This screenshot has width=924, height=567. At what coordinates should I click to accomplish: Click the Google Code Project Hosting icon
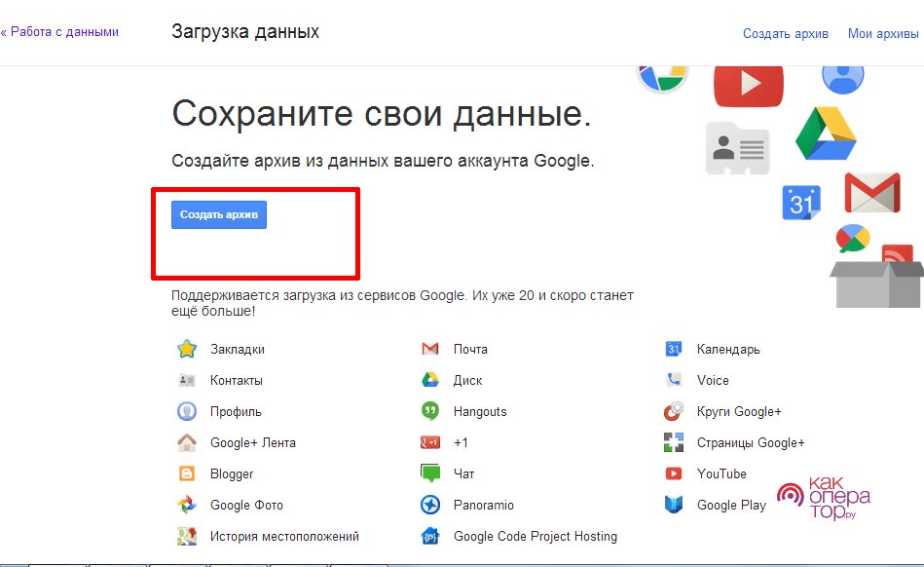(430, 537)
